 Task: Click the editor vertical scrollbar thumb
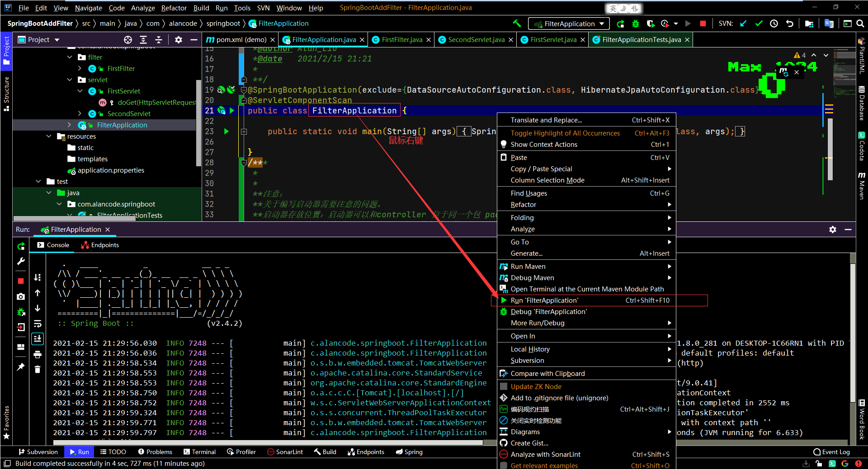(x=830, y=149)
